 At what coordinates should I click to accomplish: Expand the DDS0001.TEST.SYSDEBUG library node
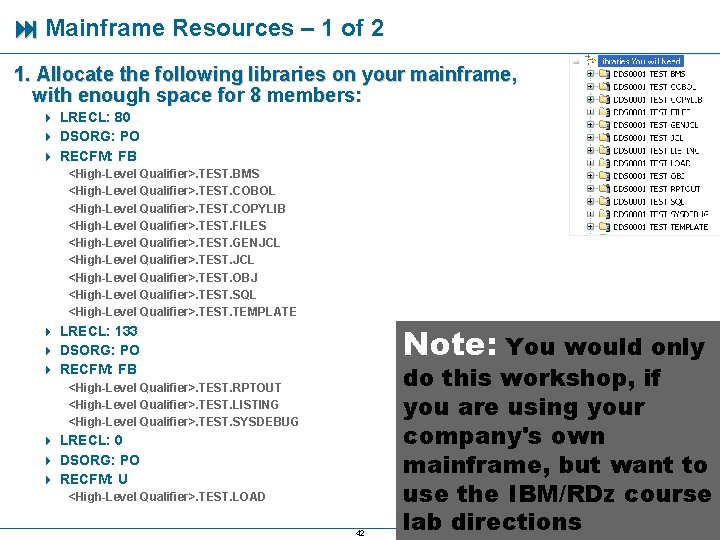click(591, 214)
